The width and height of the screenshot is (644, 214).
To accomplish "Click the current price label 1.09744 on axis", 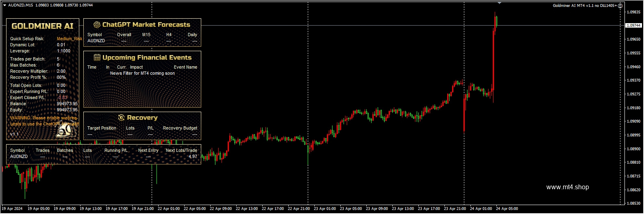I will [633, 26].
